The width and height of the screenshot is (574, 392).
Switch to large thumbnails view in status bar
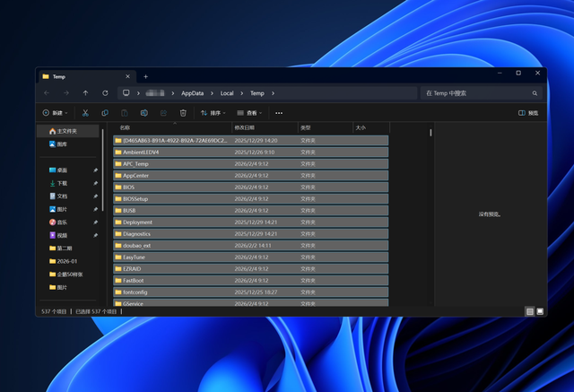click(540, 311)
